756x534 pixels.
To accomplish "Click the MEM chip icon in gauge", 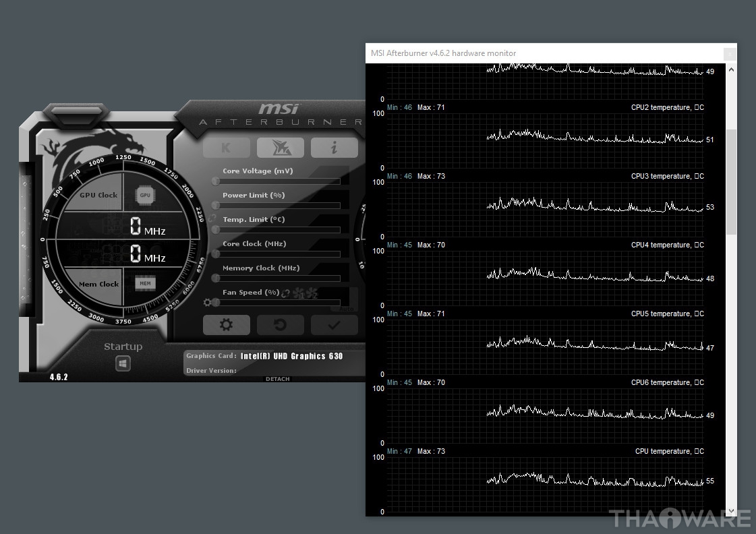I will point(145,283).
